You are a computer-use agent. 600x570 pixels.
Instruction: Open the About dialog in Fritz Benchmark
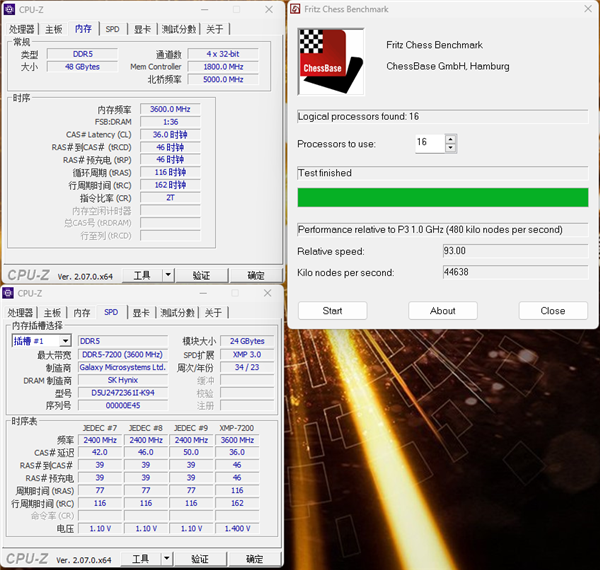pyautogui.click(x=443, y=311)
